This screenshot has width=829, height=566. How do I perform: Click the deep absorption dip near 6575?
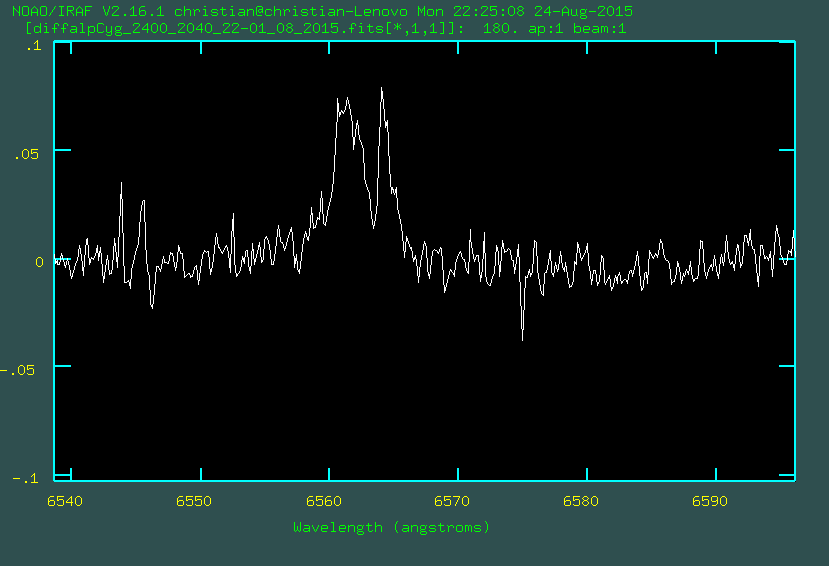pos(522,336)
